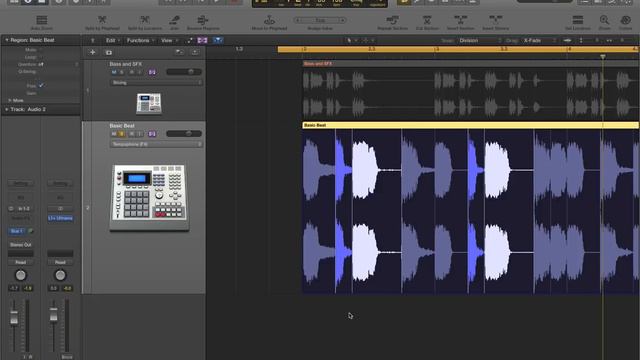Click the Bounce Regions icon

click(203, 20)
